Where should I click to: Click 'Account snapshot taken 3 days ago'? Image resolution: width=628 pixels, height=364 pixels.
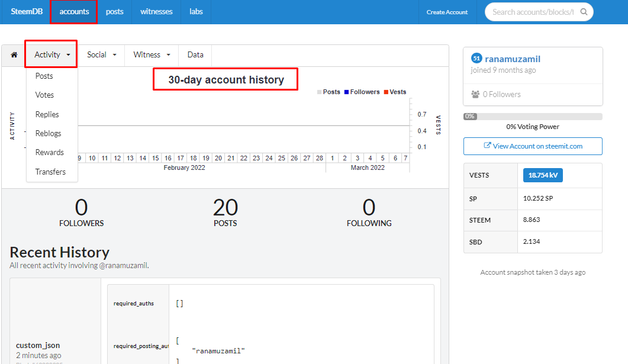click(533, 272)
